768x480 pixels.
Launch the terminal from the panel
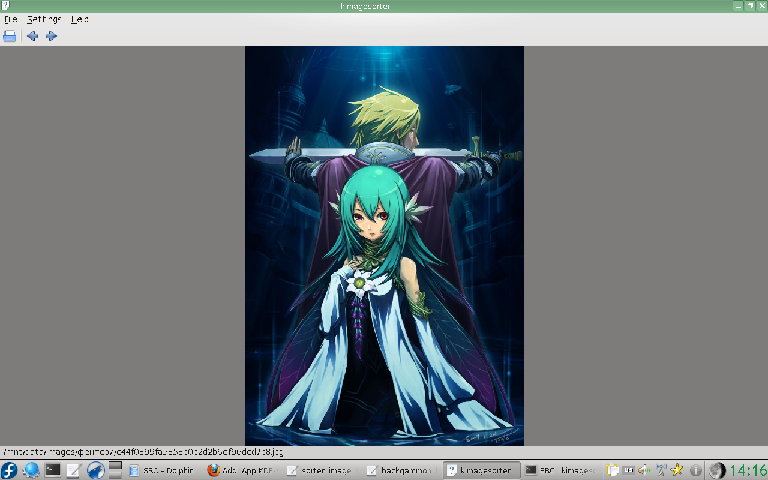[x=52, y=470]
